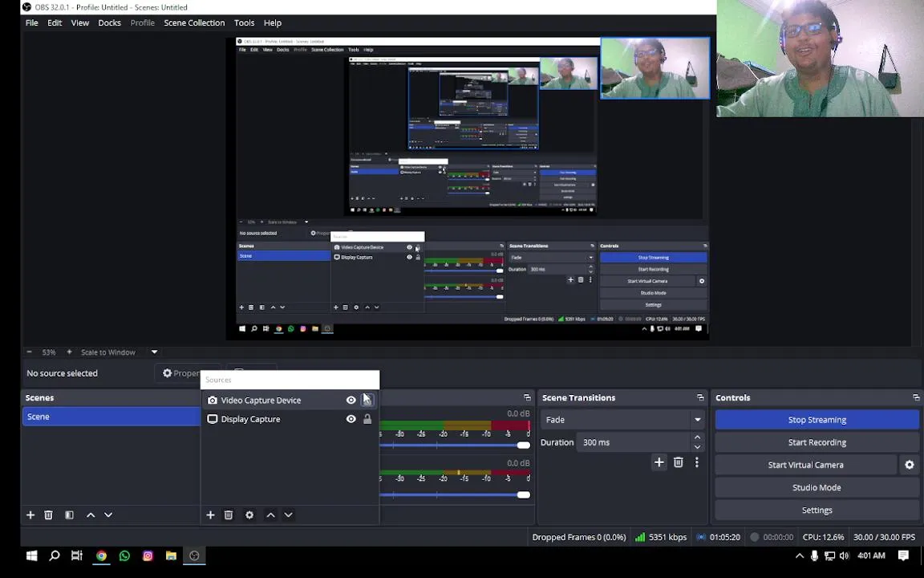Zoom in preview with the plus icon

pos(69,352)
